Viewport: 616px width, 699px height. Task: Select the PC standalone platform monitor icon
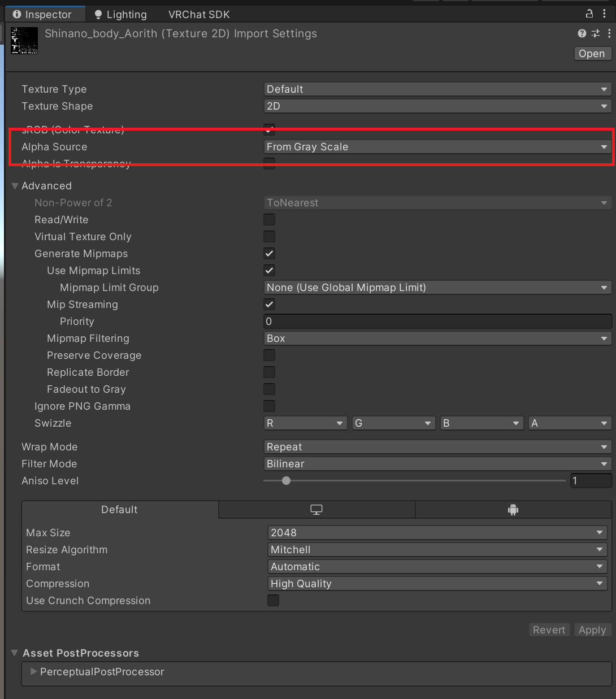click(316, 510)
